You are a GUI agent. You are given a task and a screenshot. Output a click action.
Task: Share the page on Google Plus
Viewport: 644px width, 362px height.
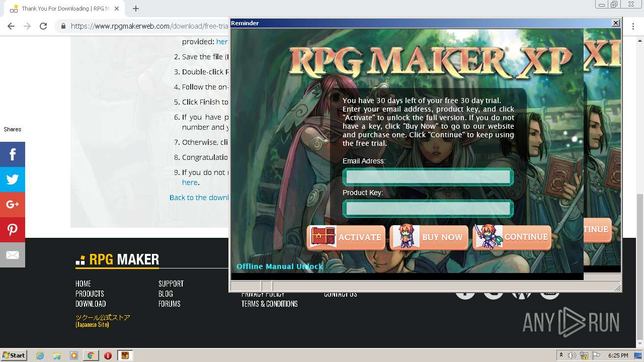13,205
